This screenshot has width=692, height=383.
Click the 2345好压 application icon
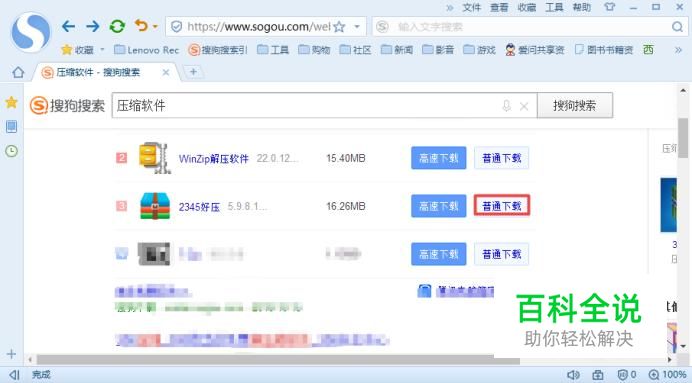point(155,206)
